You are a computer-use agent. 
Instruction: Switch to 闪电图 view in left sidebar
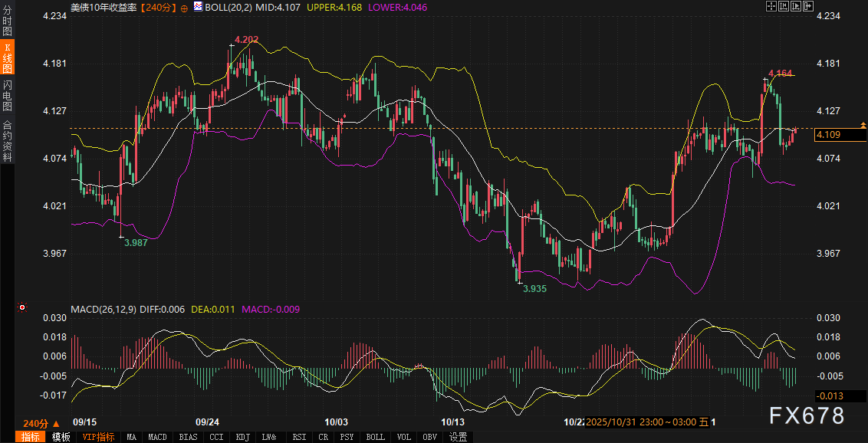pos(8,95)
